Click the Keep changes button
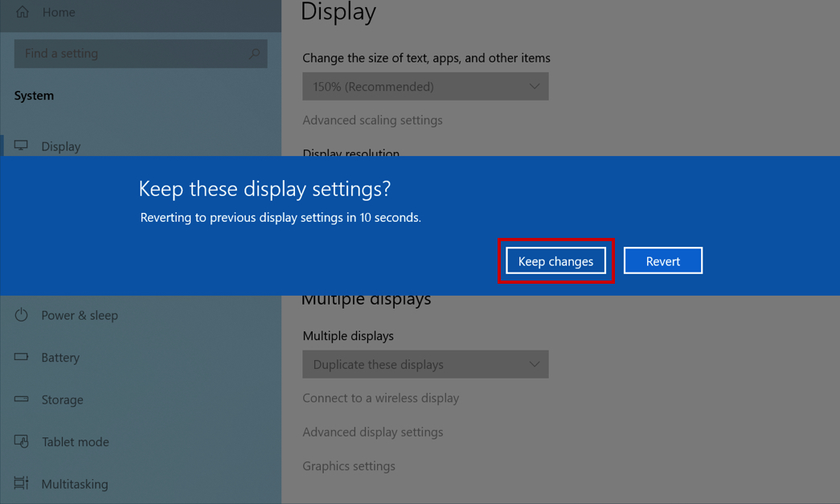840x504 pixels. coord(555,260)
